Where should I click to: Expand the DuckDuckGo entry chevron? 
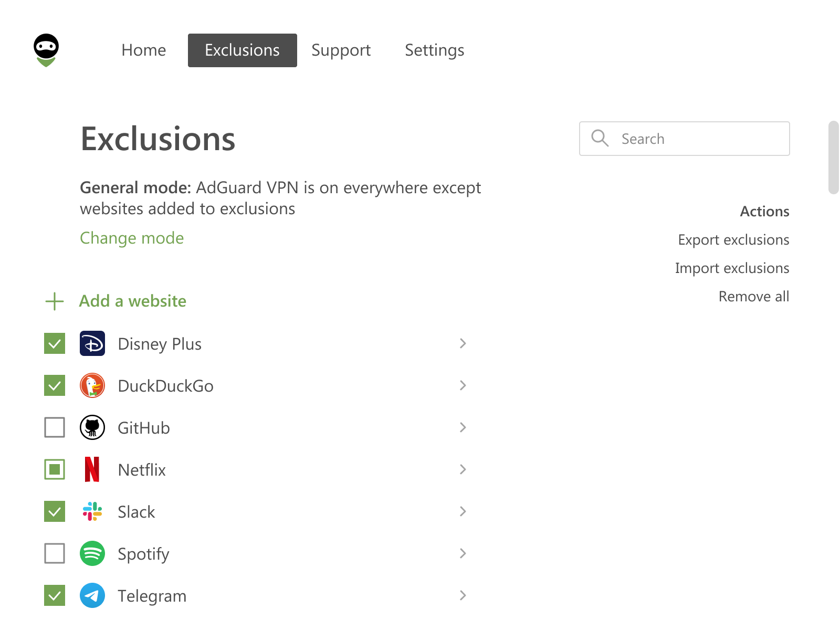pyautogui.click(x=463, y=386)
